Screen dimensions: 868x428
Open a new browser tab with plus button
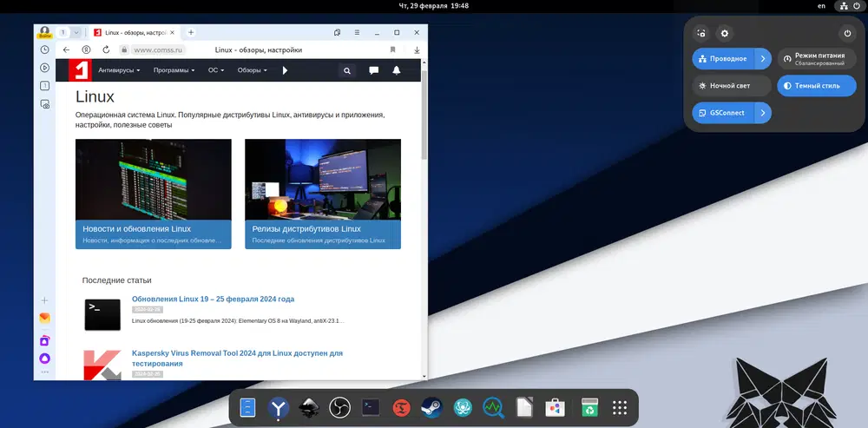point(191,32)
